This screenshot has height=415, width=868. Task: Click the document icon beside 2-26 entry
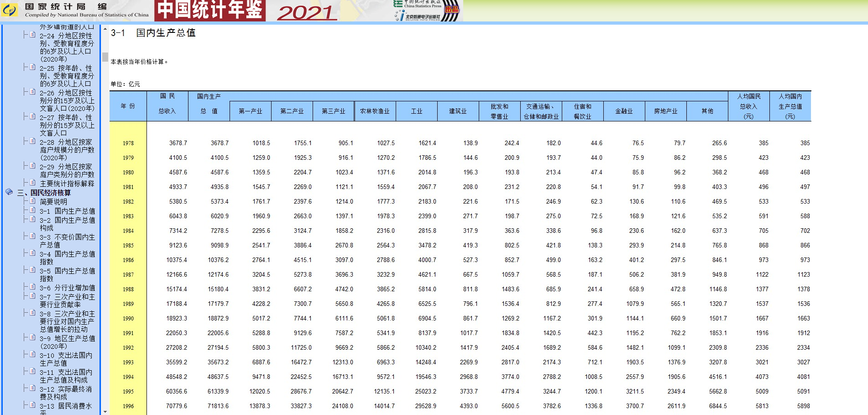(x=32, y=92)
